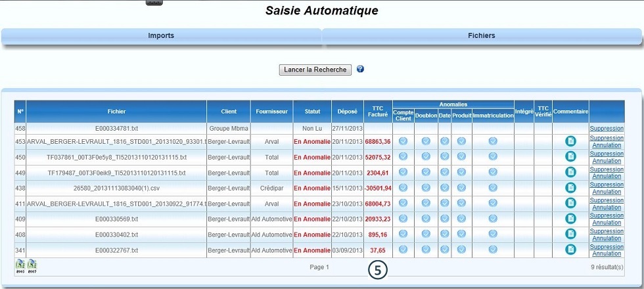
Task: Click the Suppression link for row 438
Action: 606,185
